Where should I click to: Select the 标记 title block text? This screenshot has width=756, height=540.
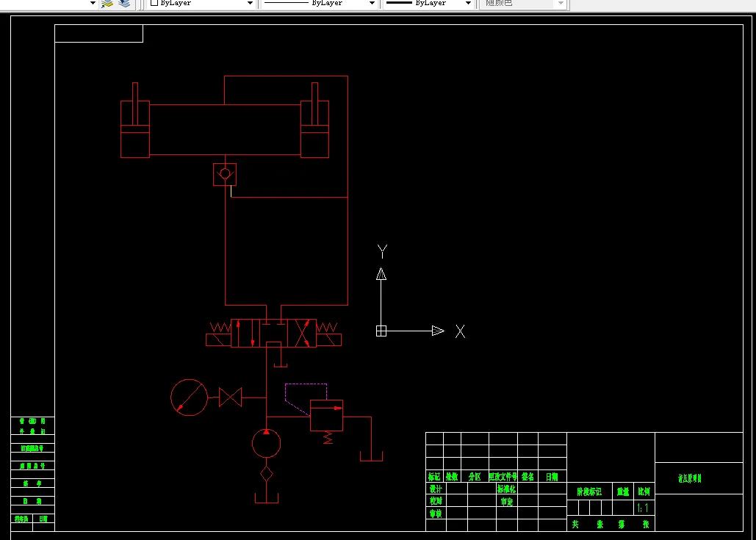point(434,477)
